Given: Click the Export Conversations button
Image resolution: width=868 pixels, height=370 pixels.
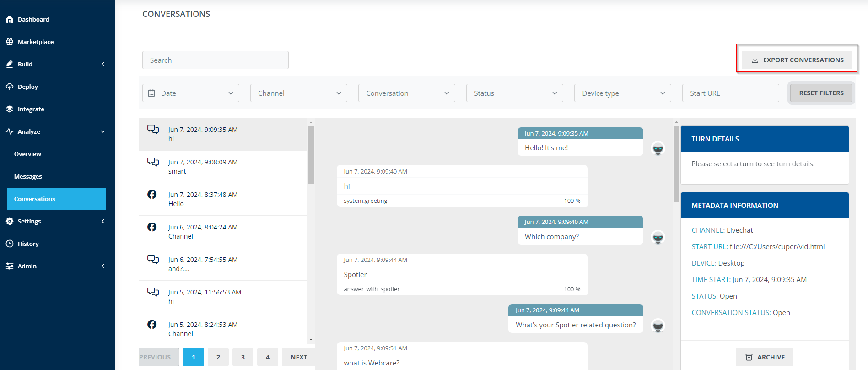Looking at the screenshot, I should point(797,60).
